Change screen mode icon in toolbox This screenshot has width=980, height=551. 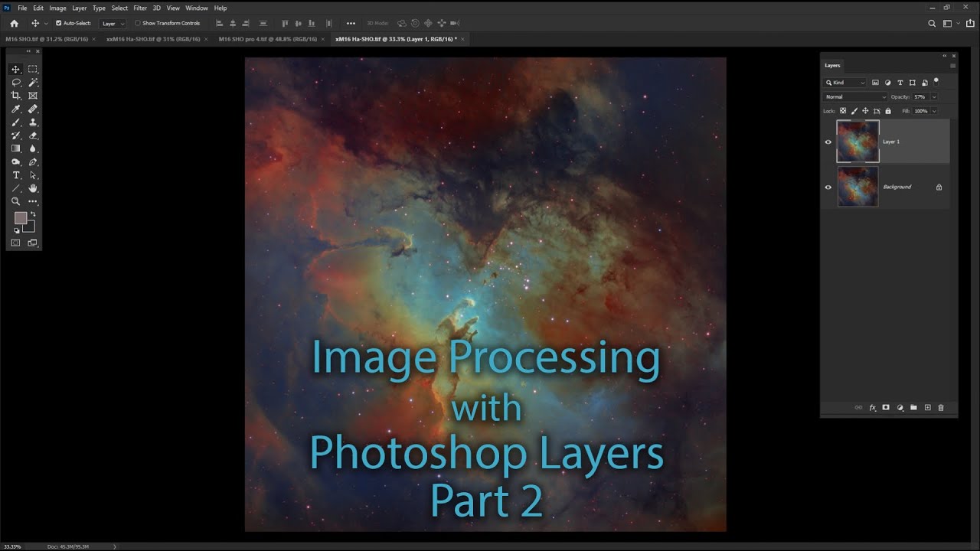(x=33, y=243)
